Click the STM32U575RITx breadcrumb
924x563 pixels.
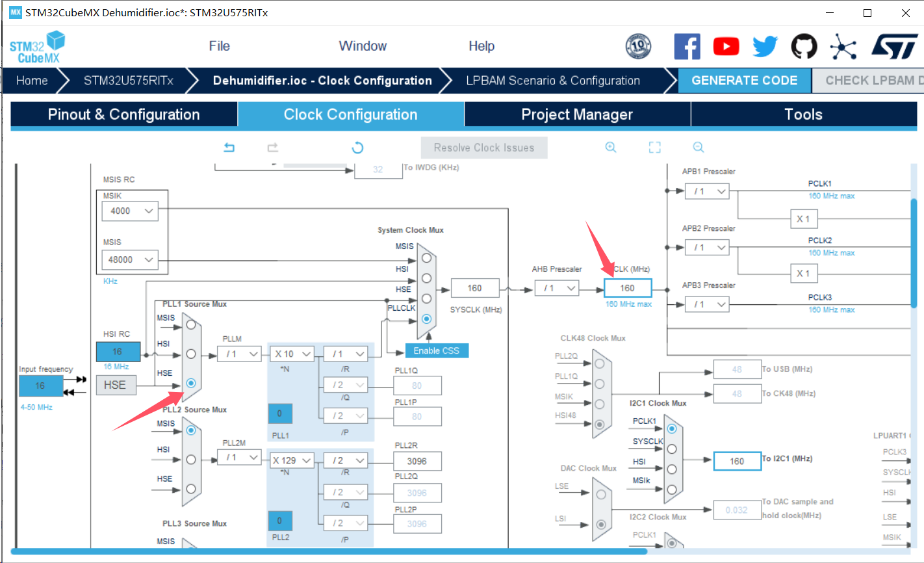pyautogui.click(x=129, y=81)
